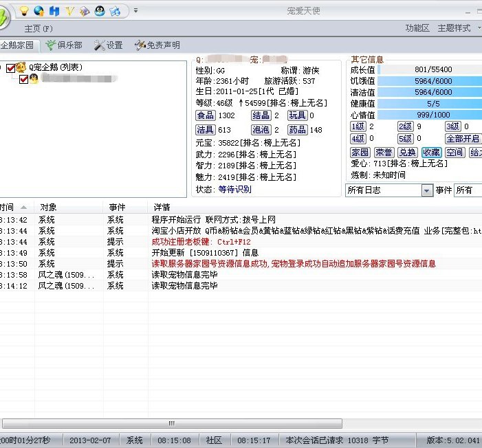Click the 饥饿值 progress bar

[x=430, y=81]
